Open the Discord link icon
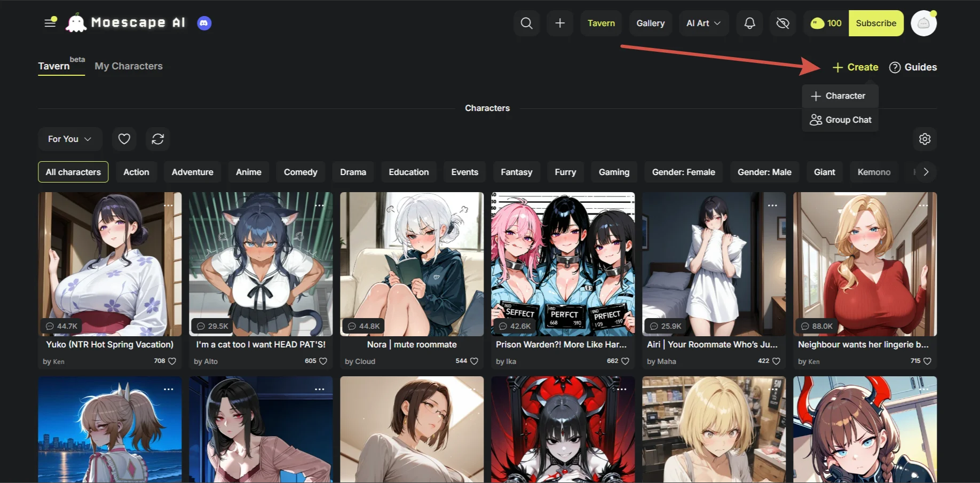 click(204, 23)
